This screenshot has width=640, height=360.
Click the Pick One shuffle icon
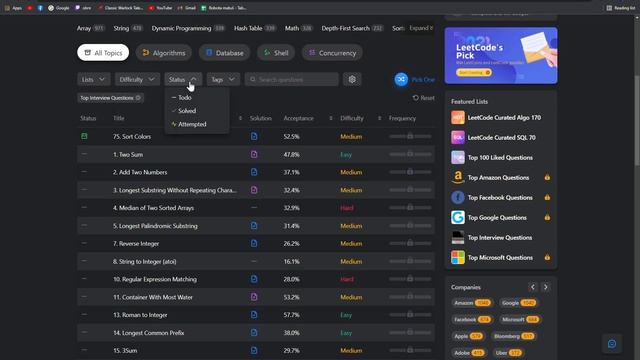401,79
